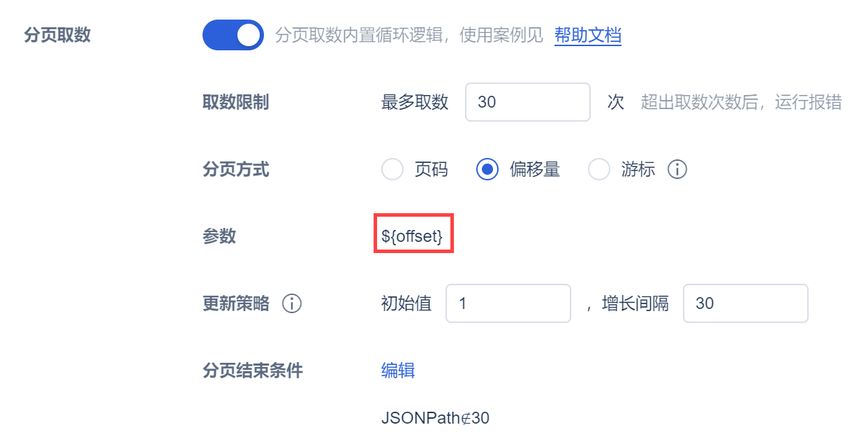Select the 页码 pagination radio button
Screen dimensions: 868x439
pyautogui.click(x=393, y=169)
